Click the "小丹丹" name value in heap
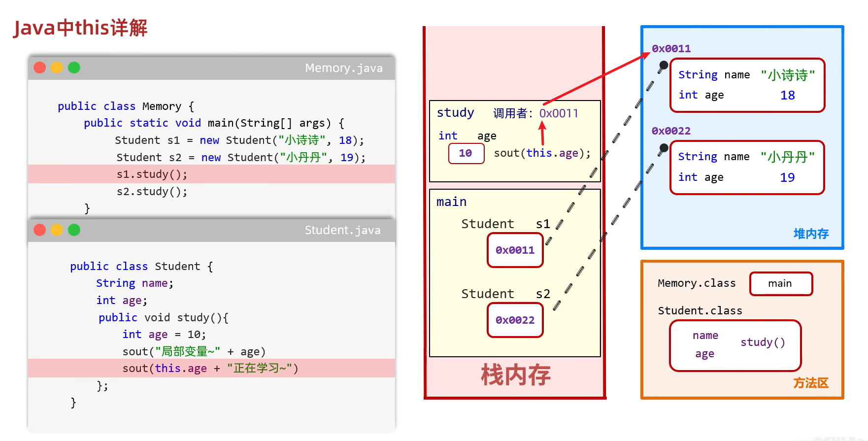 point(788,157)
